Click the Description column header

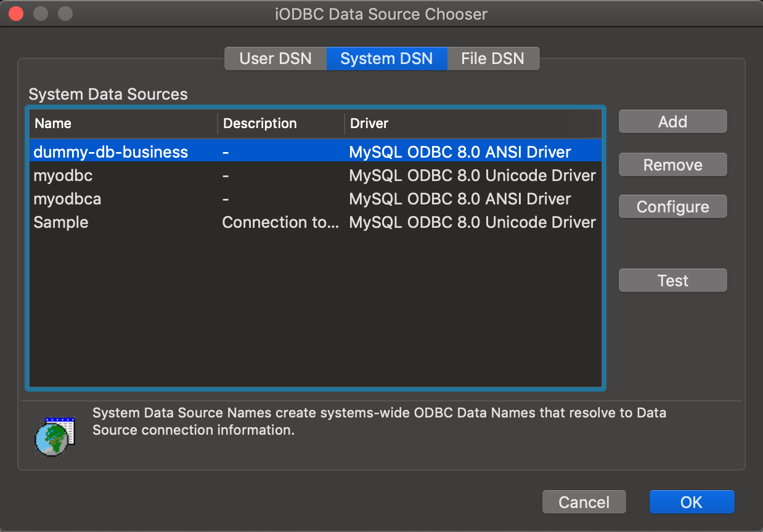tap(259, 123)
